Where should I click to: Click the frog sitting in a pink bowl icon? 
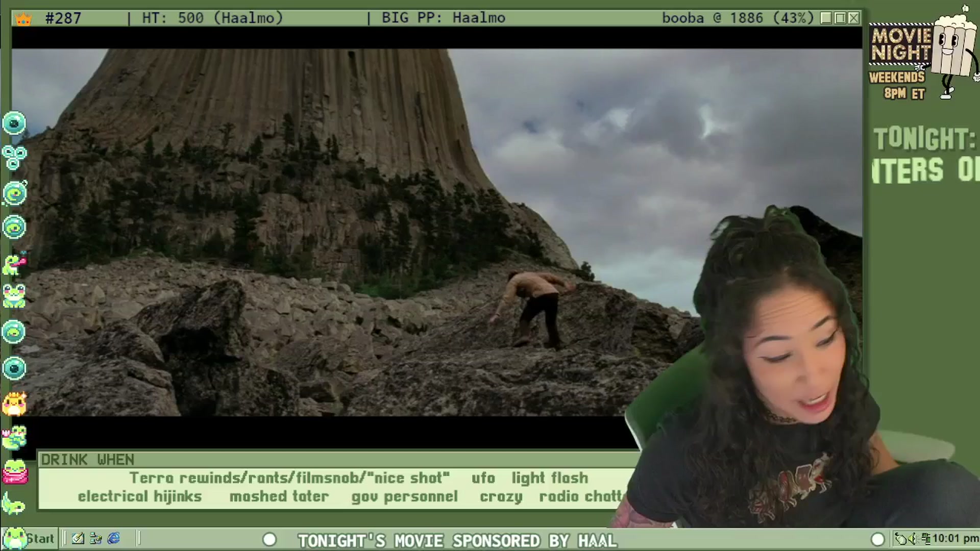tap(14, 471)
